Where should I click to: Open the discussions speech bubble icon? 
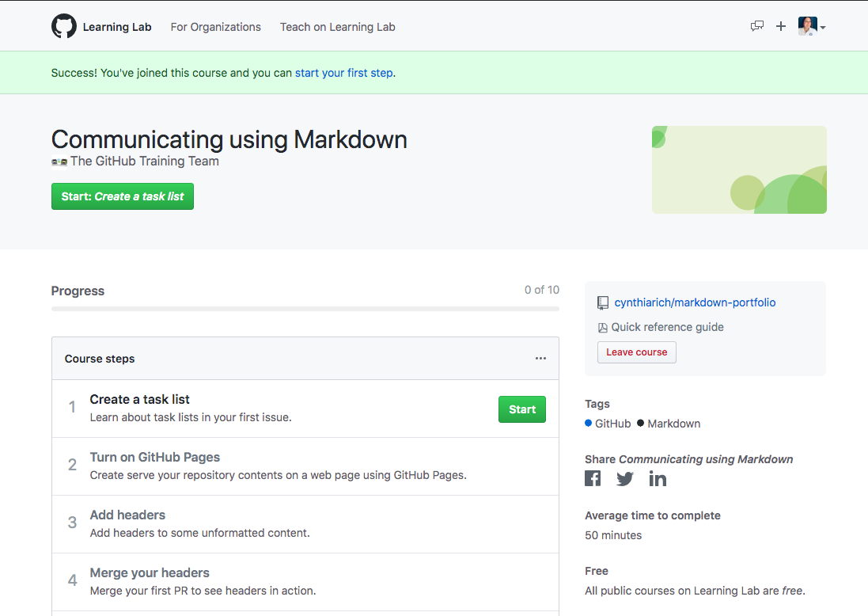tap(756, 26)
